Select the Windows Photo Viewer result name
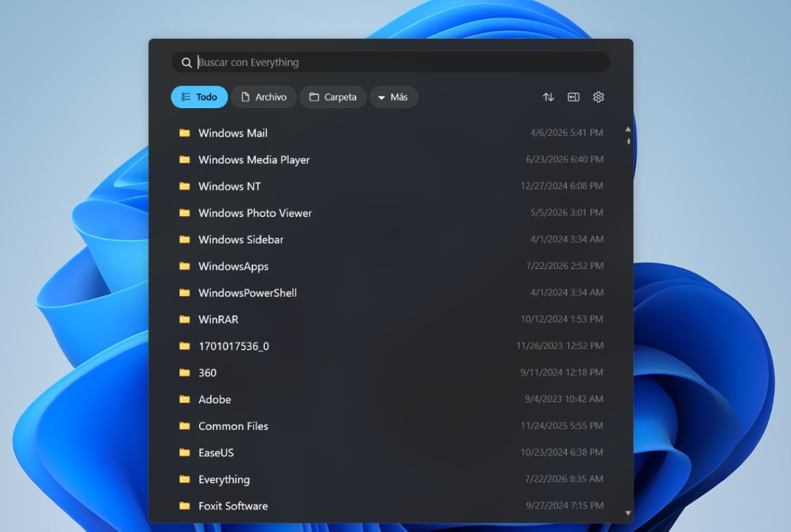 (255, 213)
